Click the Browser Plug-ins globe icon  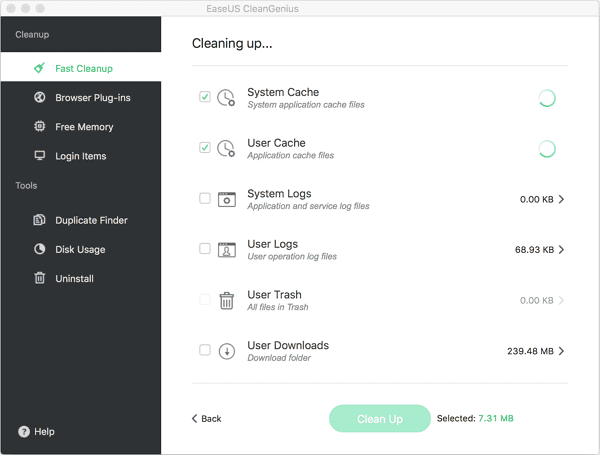pos(39,97)
